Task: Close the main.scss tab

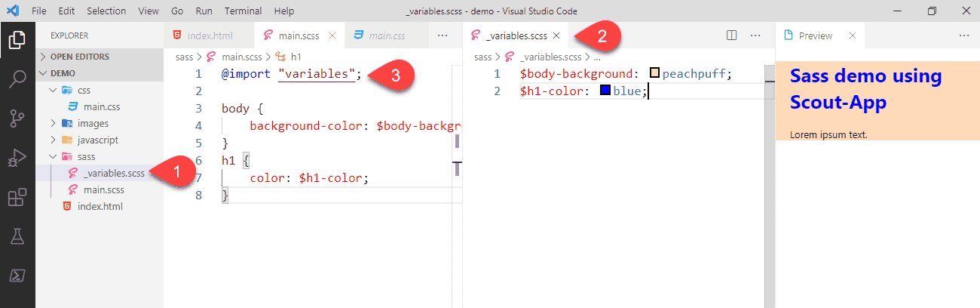Action: 332,35
